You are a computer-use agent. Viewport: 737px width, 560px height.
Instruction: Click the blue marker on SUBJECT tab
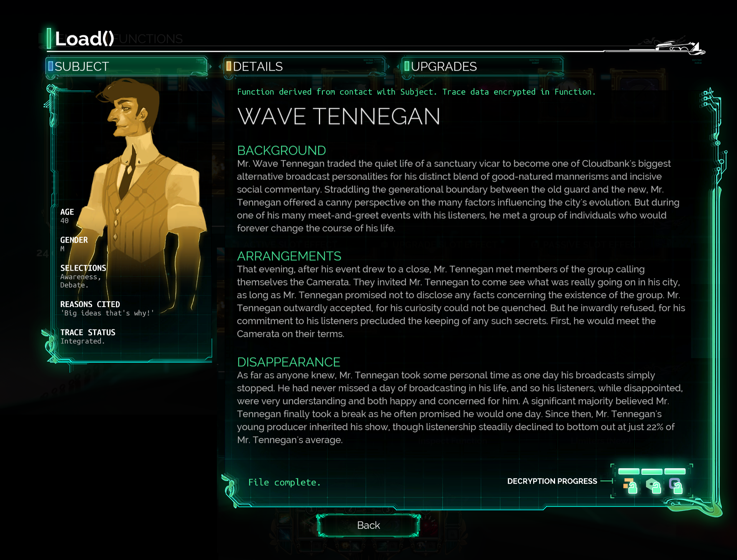[x=51, y=66]
